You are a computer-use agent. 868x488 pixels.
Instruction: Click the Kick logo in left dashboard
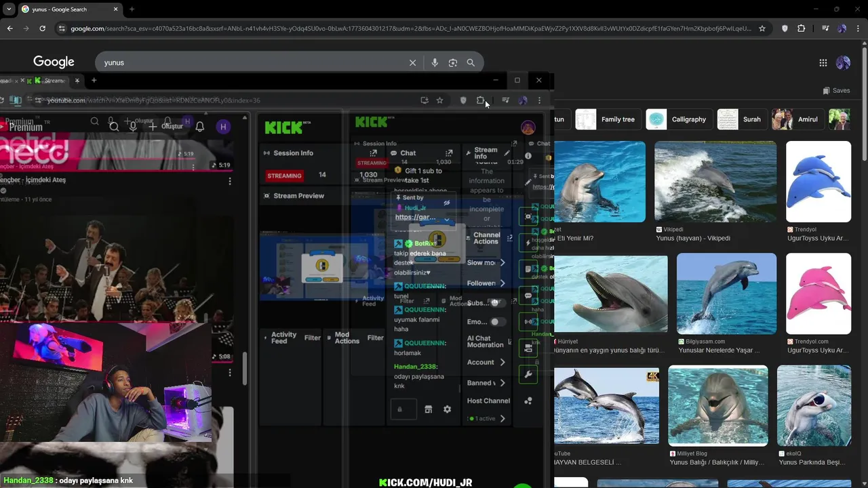pos(284,127)
